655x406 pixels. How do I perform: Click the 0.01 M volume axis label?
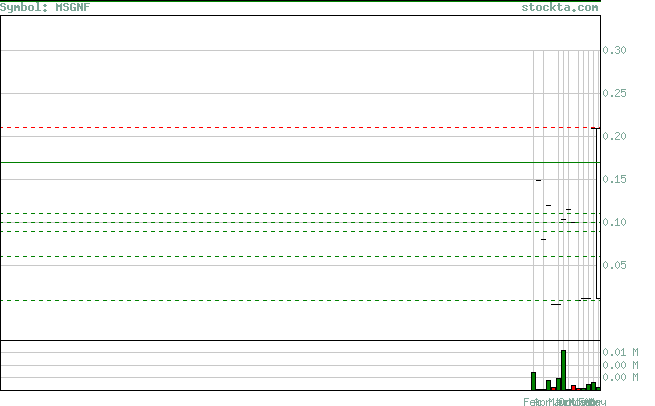(620, 353)
